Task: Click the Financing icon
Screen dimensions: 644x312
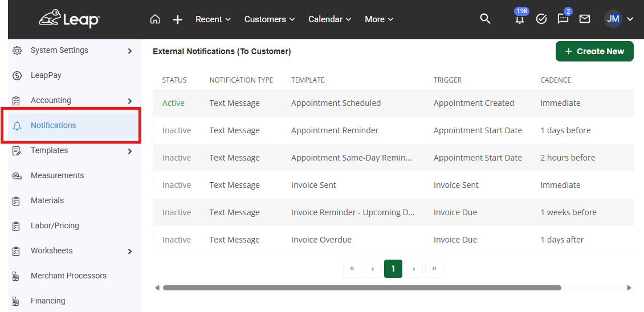Action: 16,301
